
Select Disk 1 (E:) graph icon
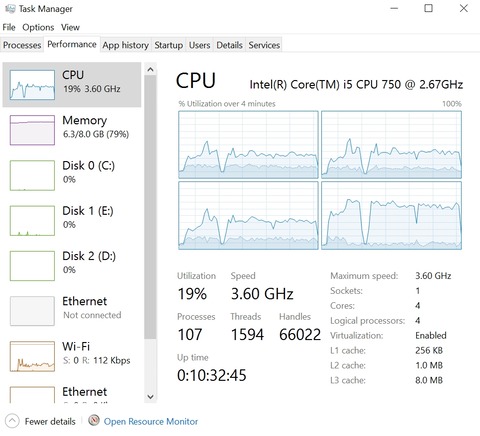[32, 221]
